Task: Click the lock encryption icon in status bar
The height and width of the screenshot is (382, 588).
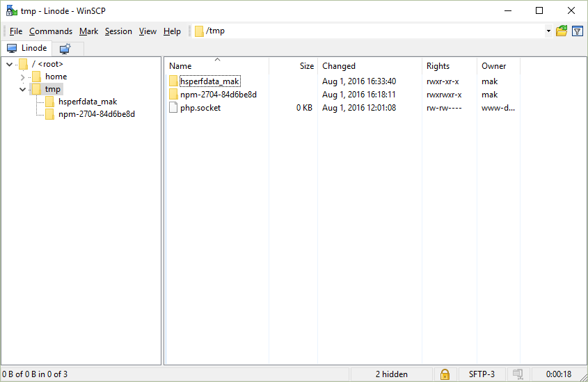Action: (445, 374)
